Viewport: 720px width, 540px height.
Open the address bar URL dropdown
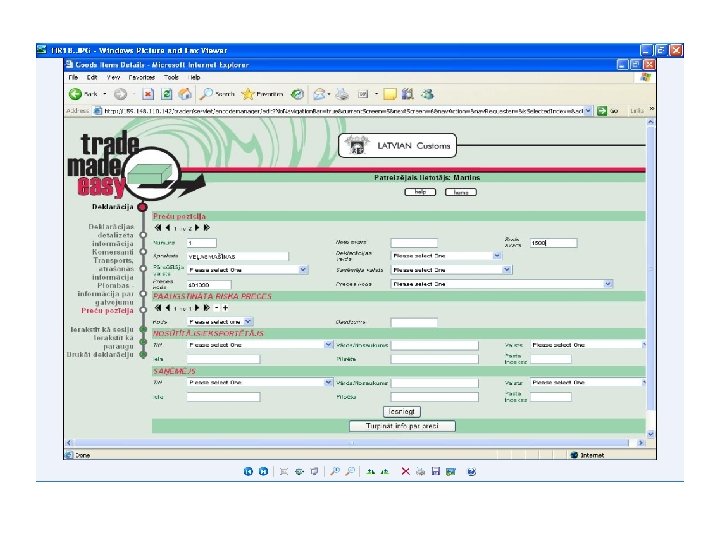point(588,111)
